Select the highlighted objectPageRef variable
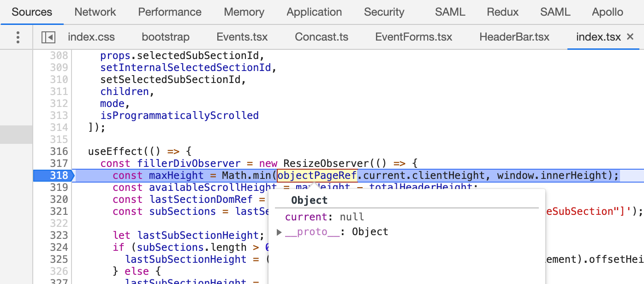644x284 pixels. 316,175
